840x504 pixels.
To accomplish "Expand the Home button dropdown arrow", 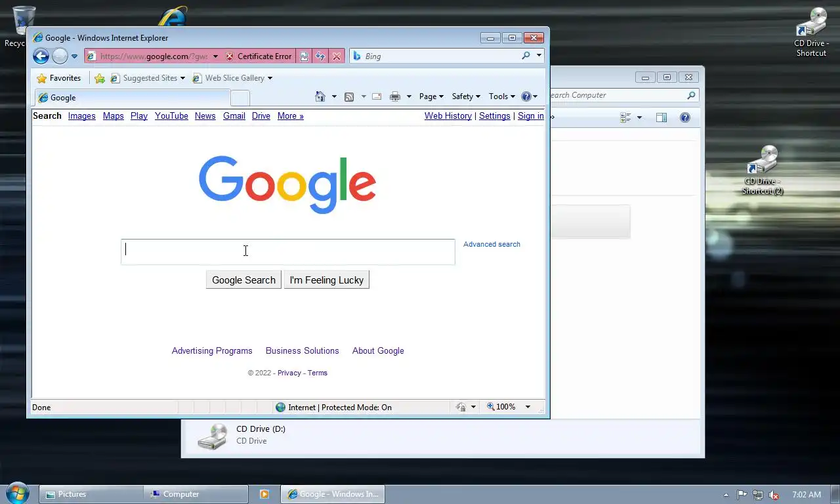I will [334, 96].
